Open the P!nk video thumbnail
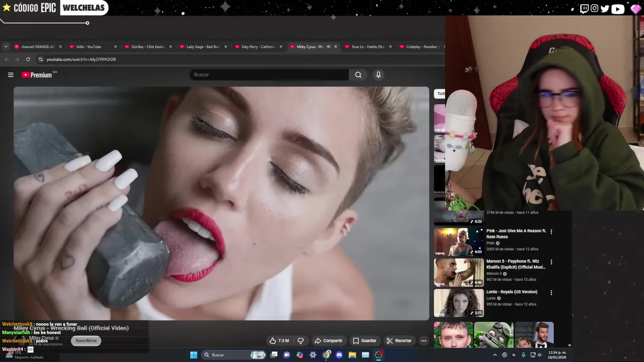This screenshot has width=644, height=362. click(459, 242)
